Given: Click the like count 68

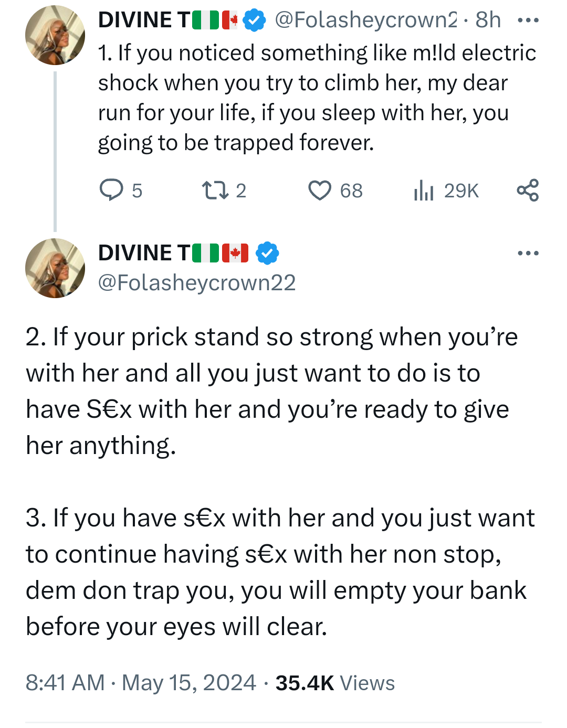Looking at the screenshot, I should 351,191.
